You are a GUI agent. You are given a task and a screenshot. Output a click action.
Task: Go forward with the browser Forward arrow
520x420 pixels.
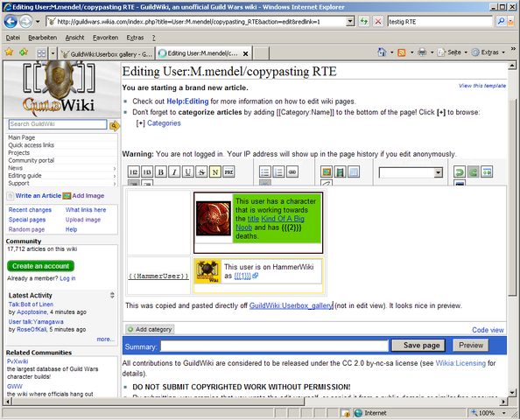point(25,22)
